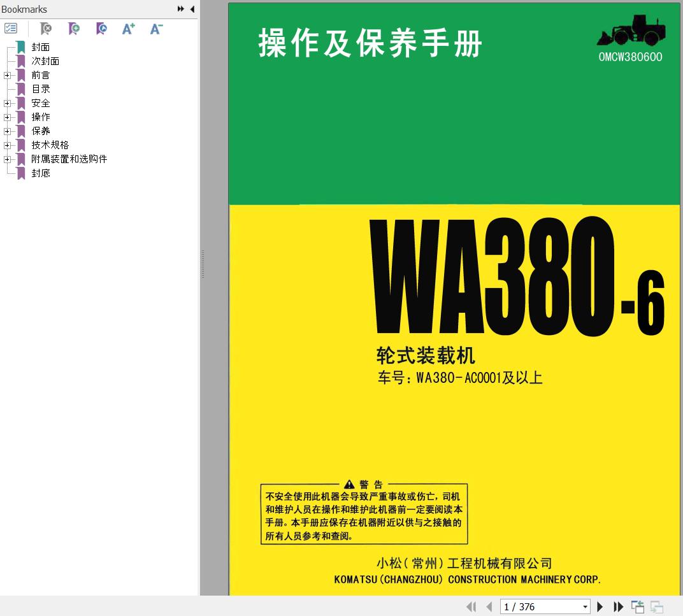The width and height of the screenshot is (683, 616).
Task: Click the OMCW380600 code on the cover
Action: [x=630, y=57]
